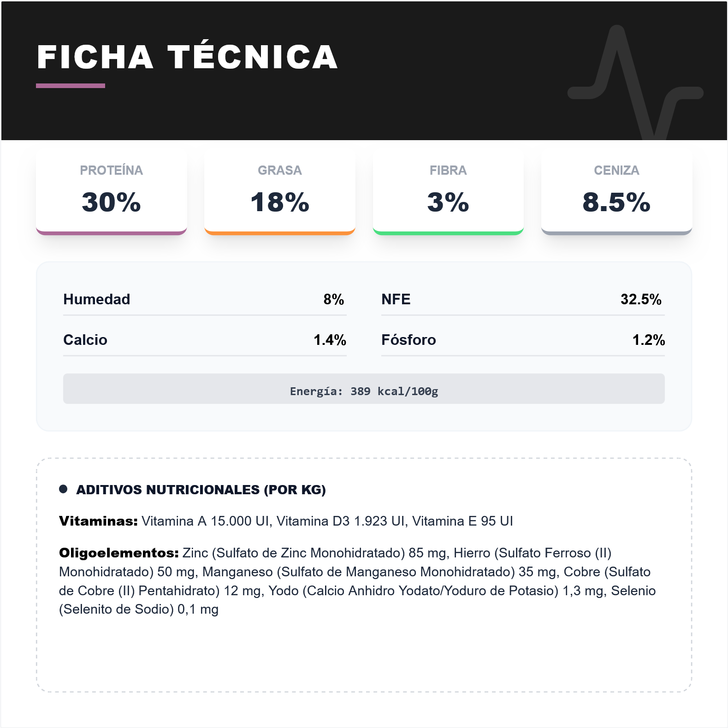
Task: Click the FICHA TÉCNICA title
Action: point(187,57)
